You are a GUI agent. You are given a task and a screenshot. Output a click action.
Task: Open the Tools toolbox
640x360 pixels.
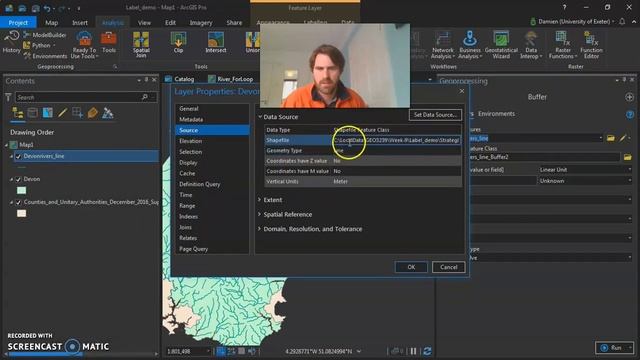coord(109,42)
